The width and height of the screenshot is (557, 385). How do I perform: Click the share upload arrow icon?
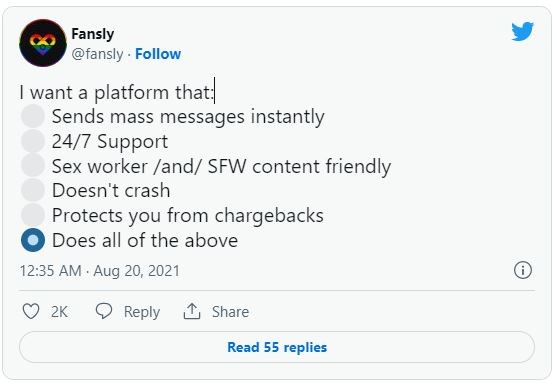tap(192, 311)
